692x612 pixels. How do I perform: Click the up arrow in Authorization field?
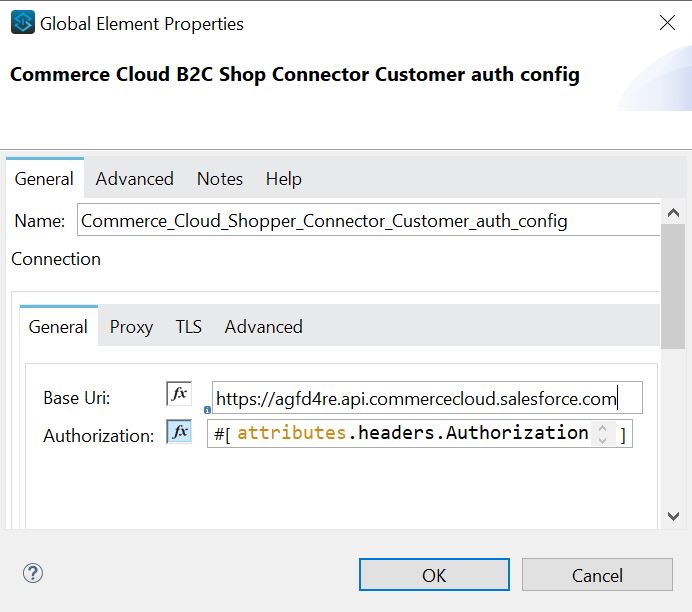pyautogui.click(x=602, y=427)
